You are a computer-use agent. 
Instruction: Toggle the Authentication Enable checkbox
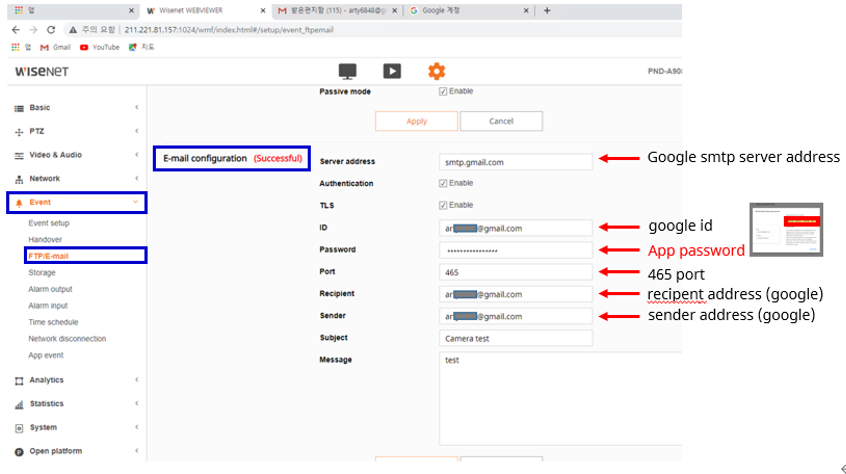pyautogui.click(x=443, y=184)
